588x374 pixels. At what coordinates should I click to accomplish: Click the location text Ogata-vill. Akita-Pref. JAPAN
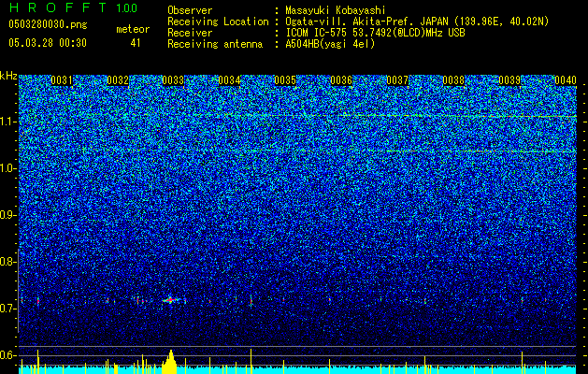tap(369, 22)
